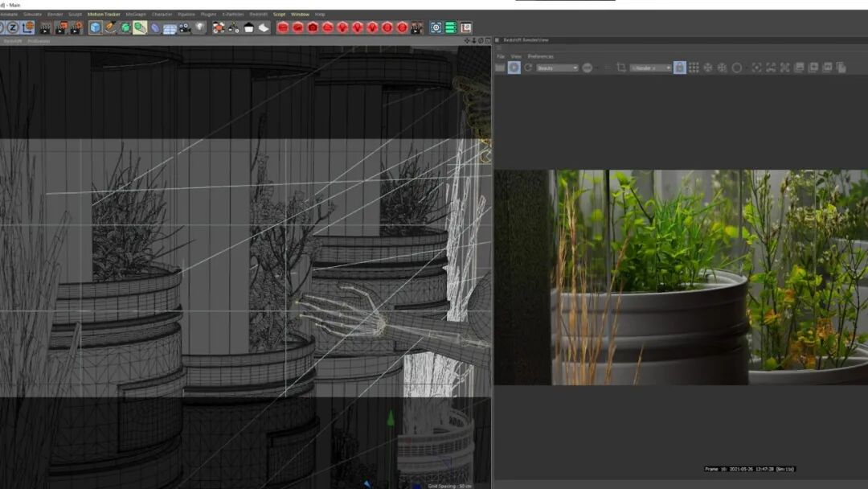Open the Character menu
This screenshot has width=868, height=489.
coord(162,14)
